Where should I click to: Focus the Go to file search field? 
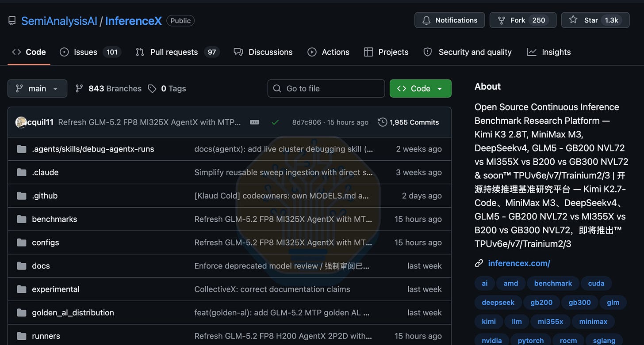326,88
